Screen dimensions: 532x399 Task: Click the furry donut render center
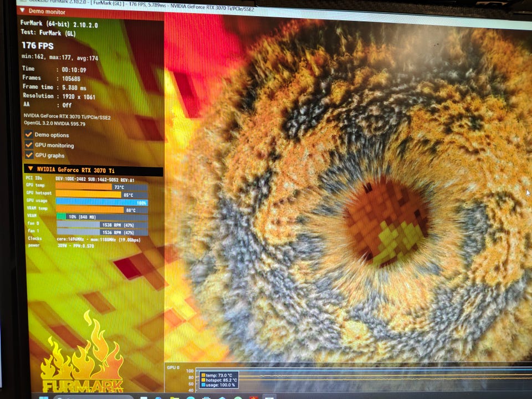387,221
